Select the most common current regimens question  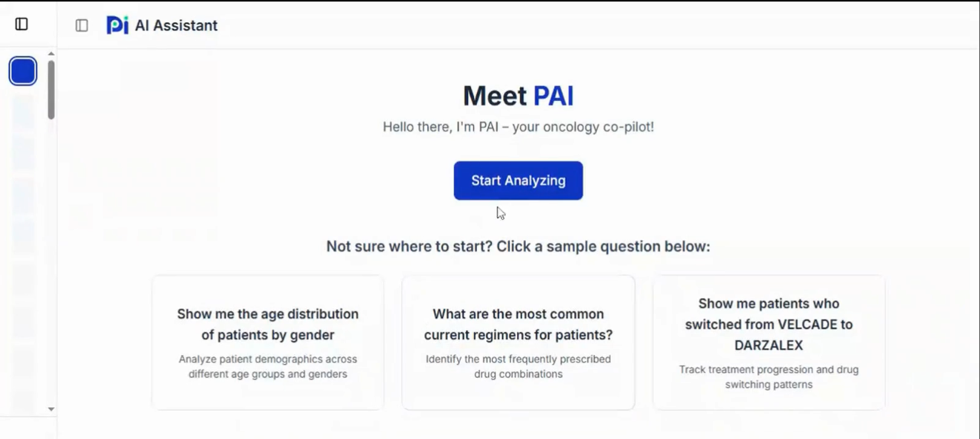click(518, 324)
